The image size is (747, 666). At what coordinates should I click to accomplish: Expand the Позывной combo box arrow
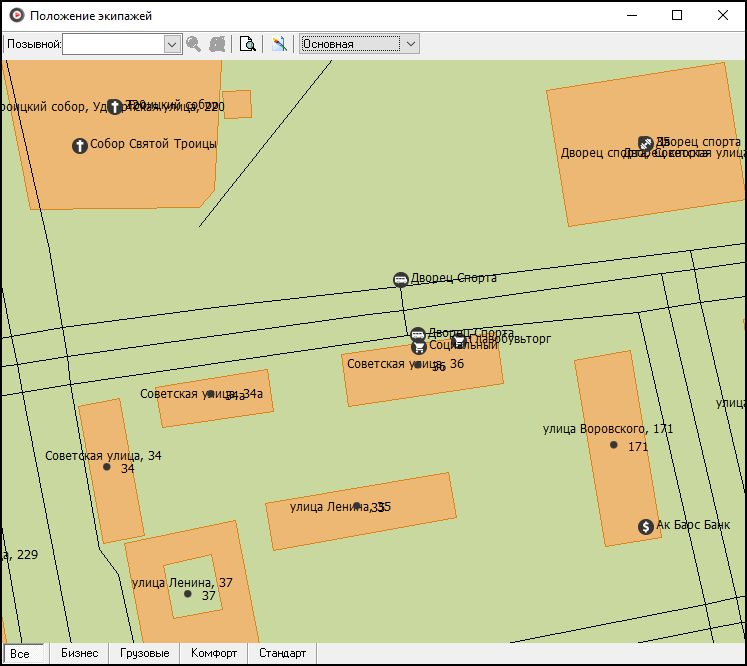click(172, 44)
